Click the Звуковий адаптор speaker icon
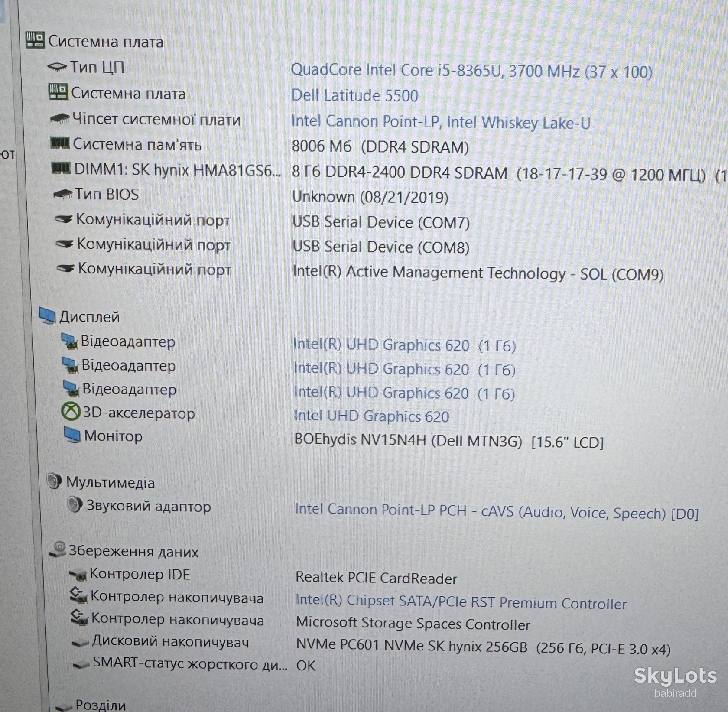The width and height of the screenshot is (728, 712). coord(75,504)
